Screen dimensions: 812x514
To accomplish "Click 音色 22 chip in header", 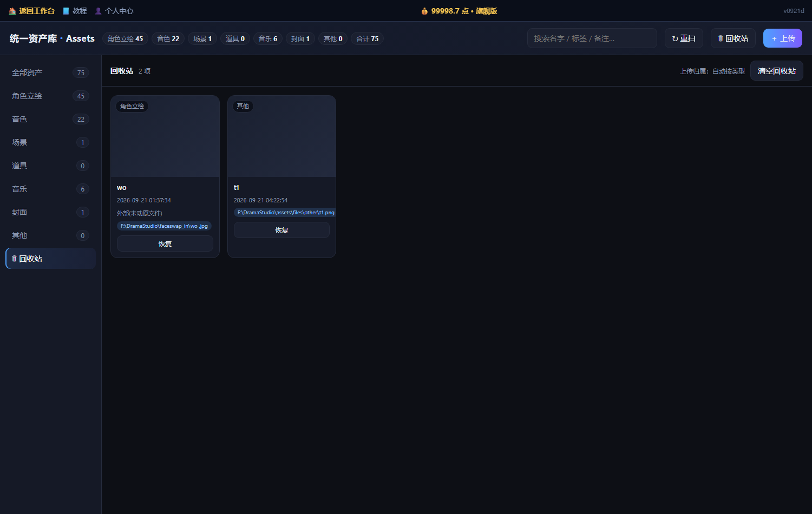I will [168, 38].
